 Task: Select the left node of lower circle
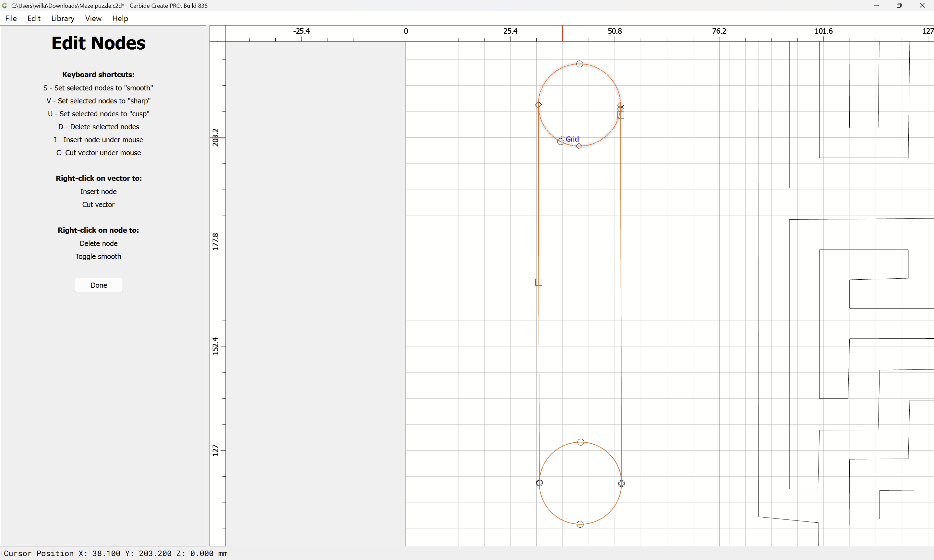tap(539, 483)
